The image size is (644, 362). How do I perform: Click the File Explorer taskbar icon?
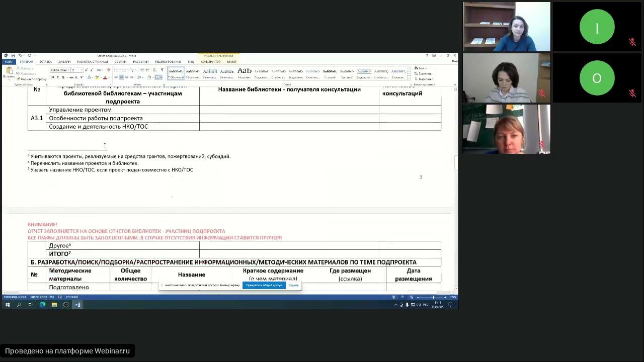tap(54, 305)
